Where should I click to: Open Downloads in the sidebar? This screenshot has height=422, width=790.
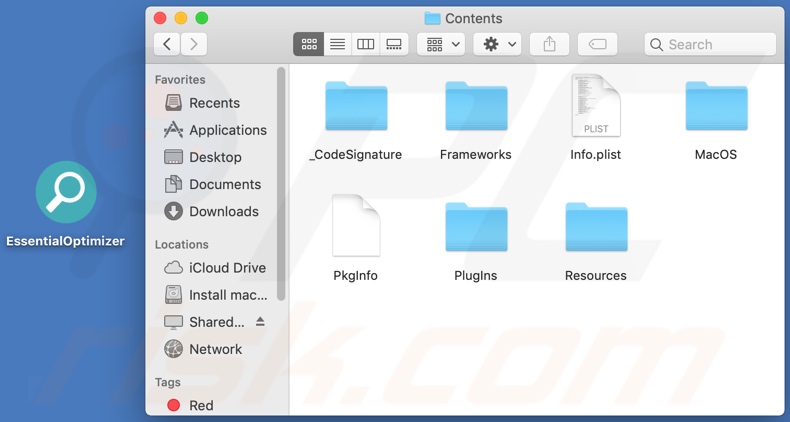pos(214,212)
